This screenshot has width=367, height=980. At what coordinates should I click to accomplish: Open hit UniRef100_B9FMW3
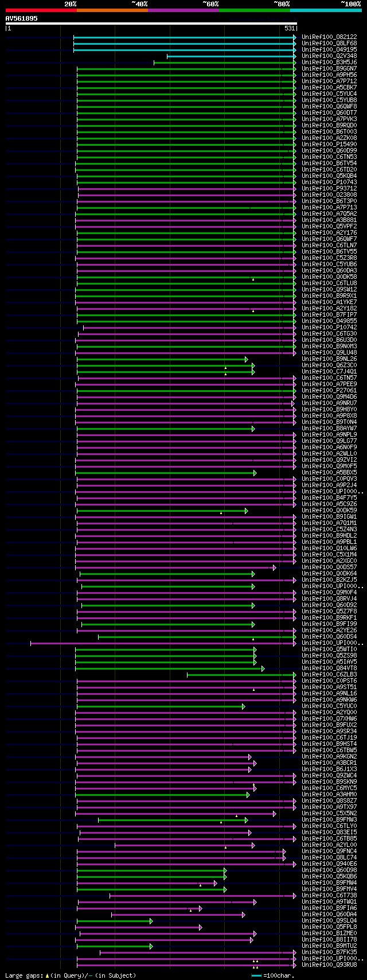tap(329, 819)
